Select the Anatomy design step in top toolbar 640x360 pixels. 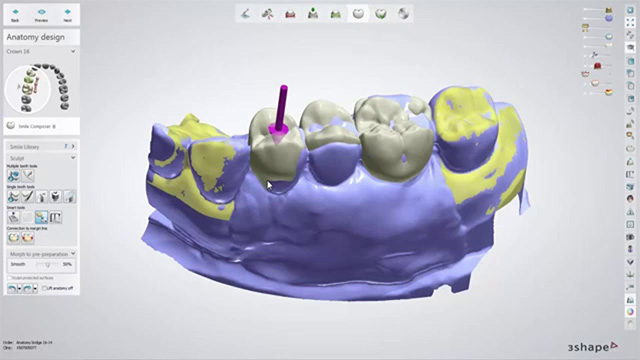pyautogui.click(x=358, y=13)
